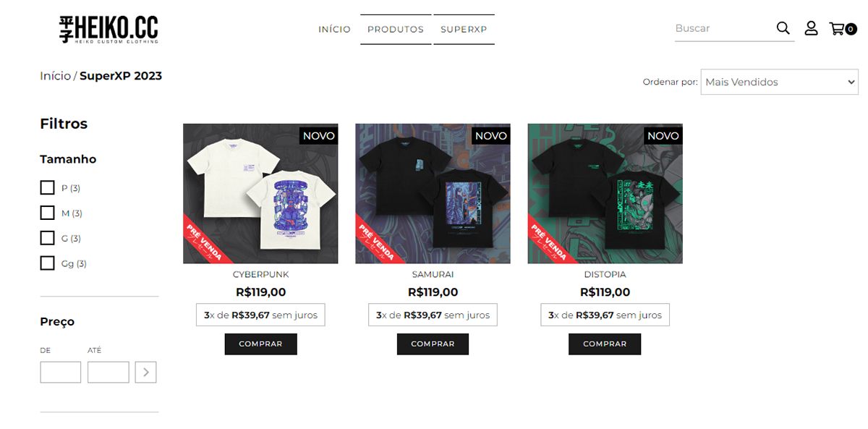Open the PRODUTOS menu
This screenshot has width=868, height=429.
pyautogui.click(x=396, y=30)
